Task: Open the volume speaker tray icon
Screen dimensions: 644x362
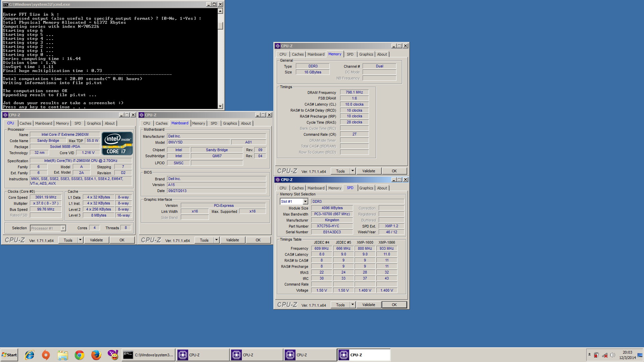Action: (612, 355)
